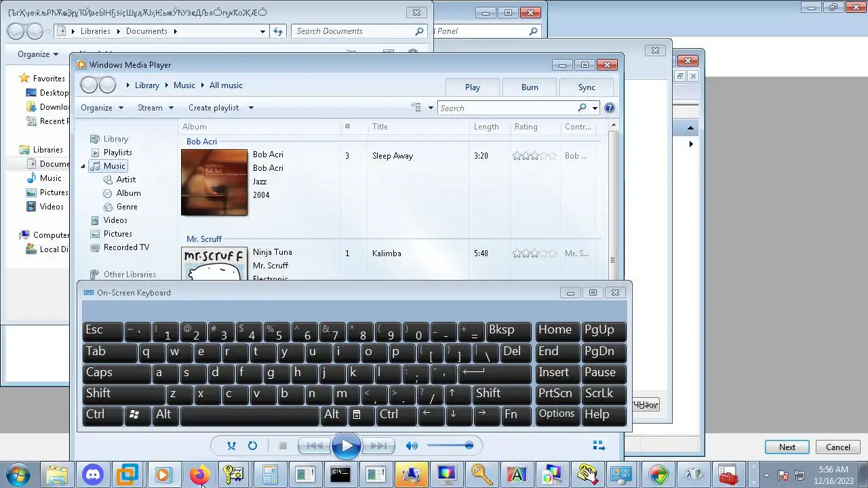The height and width of the screenshot is (488, 868).
Task: Open the Organize menu in Media Player
Action: [102, 108]
